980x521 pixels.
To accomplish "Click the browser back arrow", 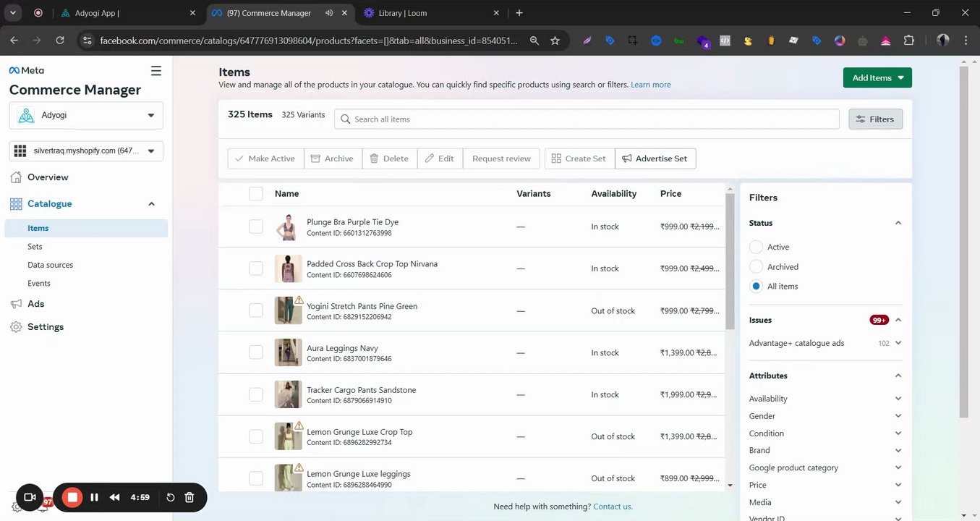I will coord(14,41).
